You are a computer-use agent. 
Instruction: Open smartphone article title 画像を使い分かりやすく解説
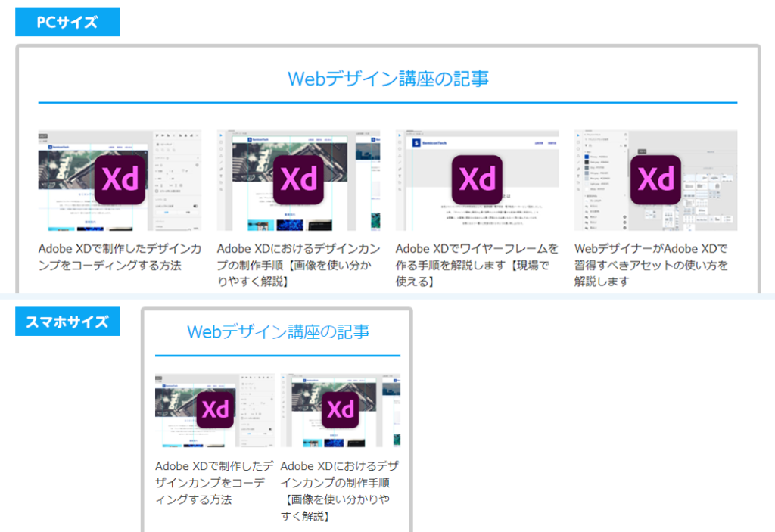pos(340,491)
